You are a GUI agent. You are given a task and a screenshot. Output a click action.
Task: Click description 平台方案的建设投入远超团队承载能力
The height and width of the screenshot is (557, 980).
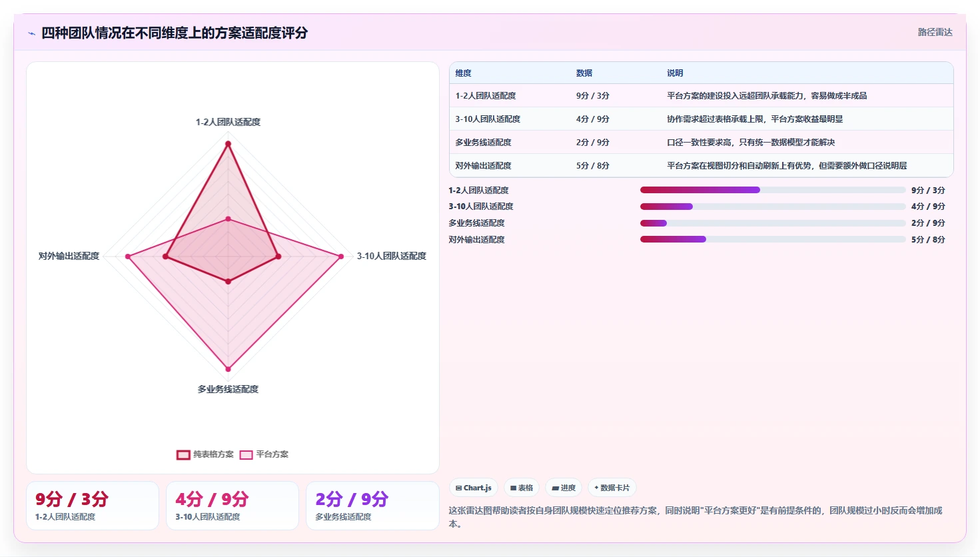click(x=767, y=96)
